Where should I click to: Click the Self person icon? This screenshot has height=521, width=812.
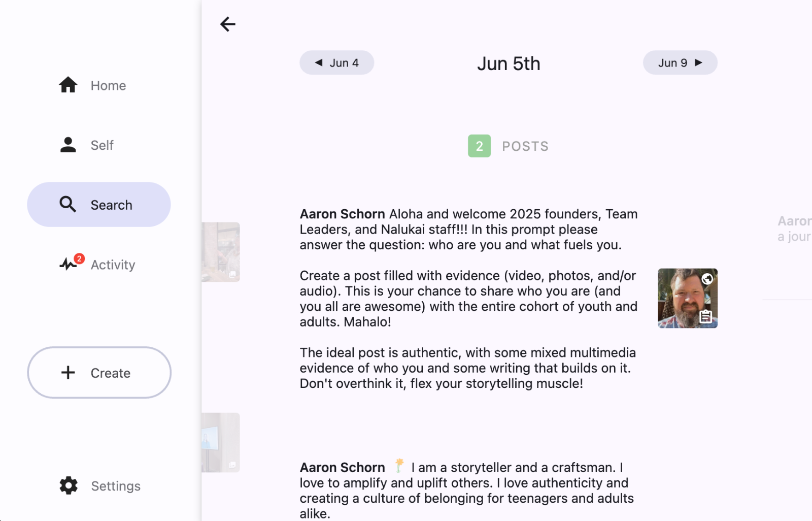click(68, 145)
